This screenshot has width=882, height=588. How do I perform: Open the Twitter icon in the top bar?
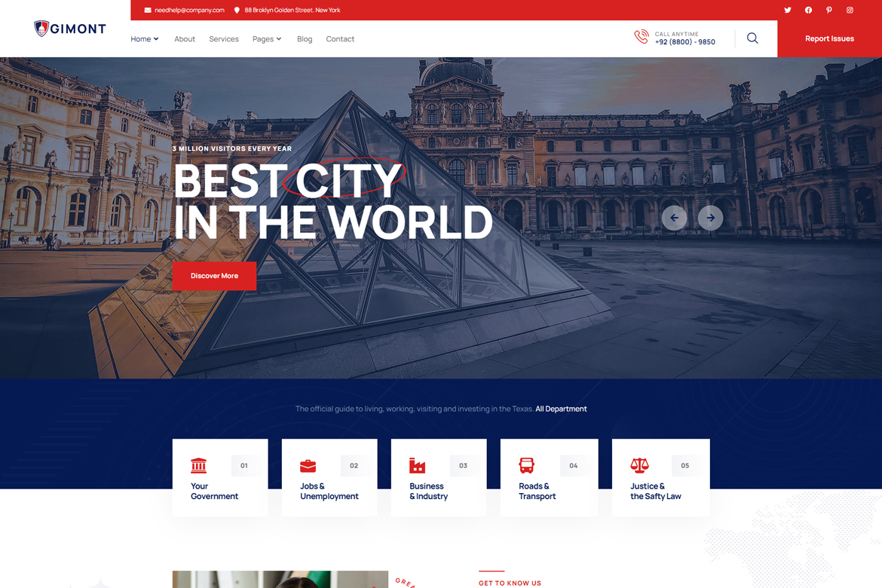(787, 10)
